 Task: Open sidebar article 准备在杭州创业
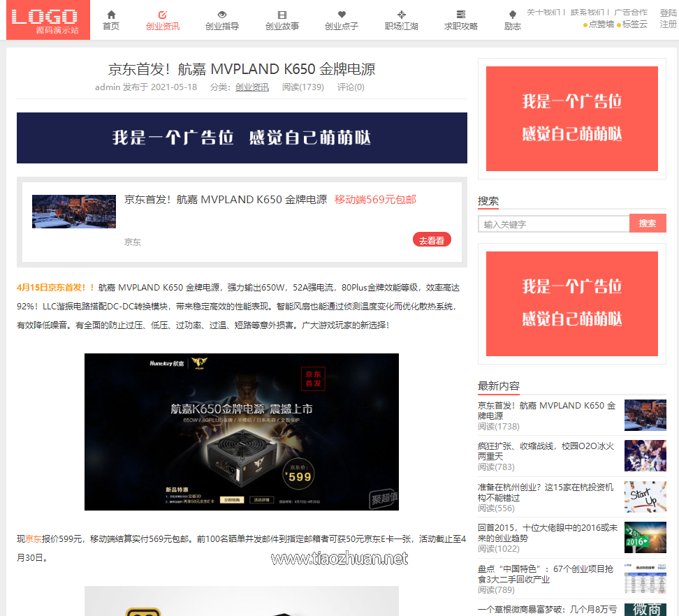(546, 492)
